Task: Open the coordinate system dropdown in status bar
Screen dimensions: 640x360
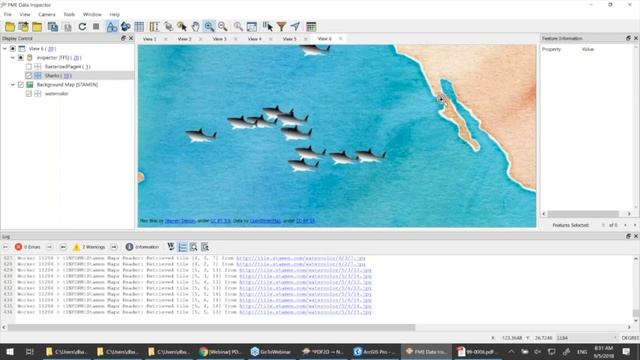Action: coord(587,338)
